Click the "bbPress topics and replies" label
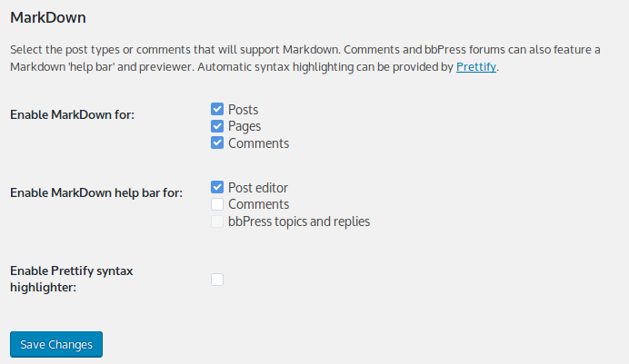 tap(299, 221)
